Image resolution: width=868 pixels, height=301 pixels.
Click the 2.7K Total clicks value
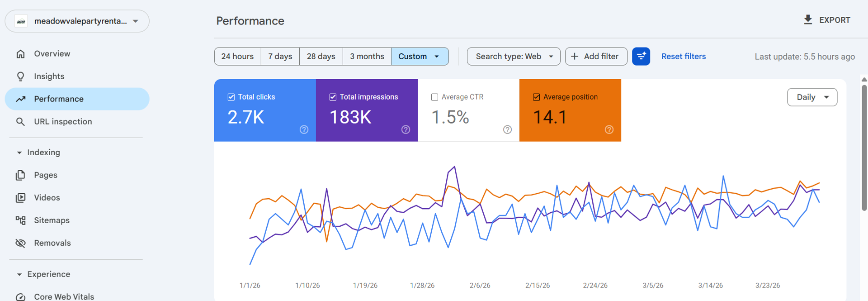point(246,117)
